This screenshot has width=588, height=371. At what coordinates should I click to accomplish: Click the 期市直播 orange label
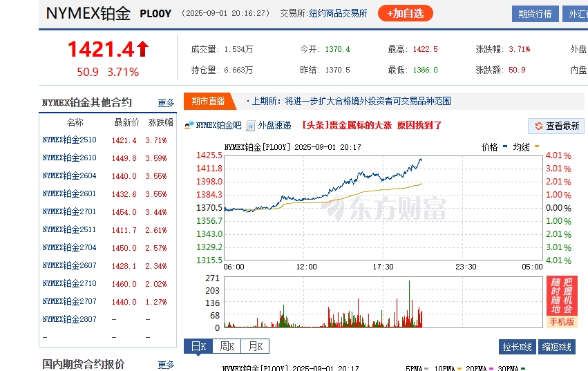tap(209, 102)
